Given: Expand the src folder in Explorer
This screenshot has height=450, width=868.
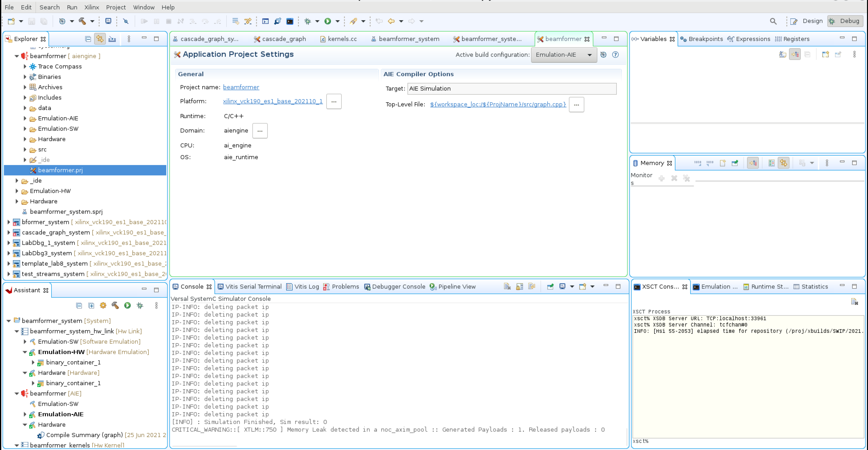Looking at the screenshot, I should coord(25,149).
